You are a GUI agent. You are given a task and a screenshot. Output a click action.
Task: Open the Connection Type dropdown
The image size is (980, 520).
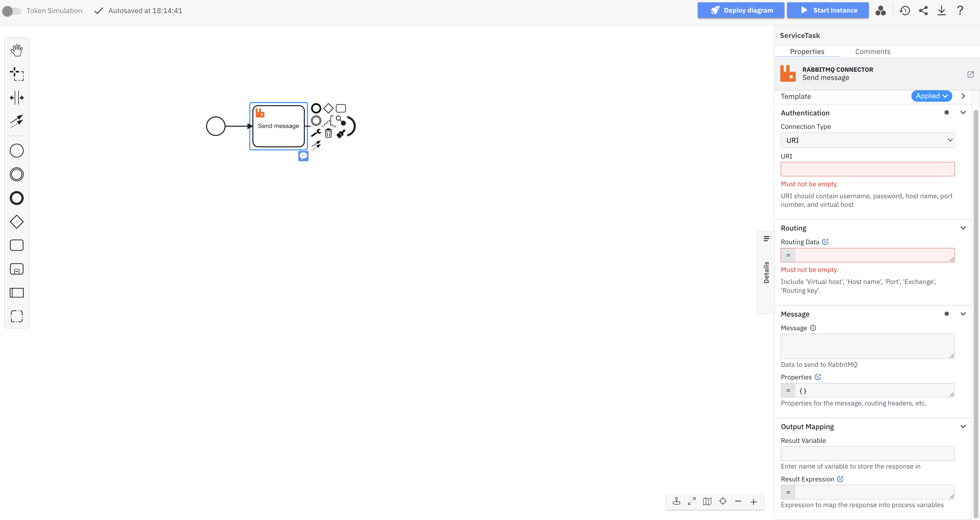pos(867,140)
